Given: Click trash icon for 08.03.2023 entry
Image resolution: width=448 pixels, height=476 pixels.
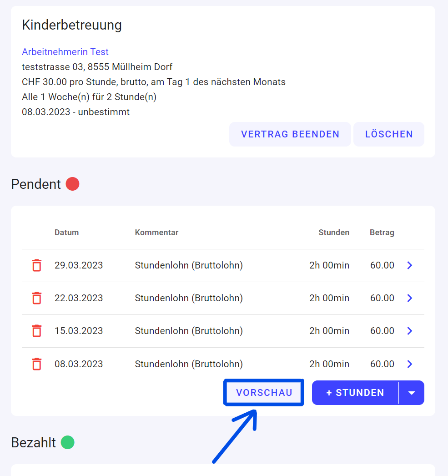Looking at the screenshot, I should 37,364.
